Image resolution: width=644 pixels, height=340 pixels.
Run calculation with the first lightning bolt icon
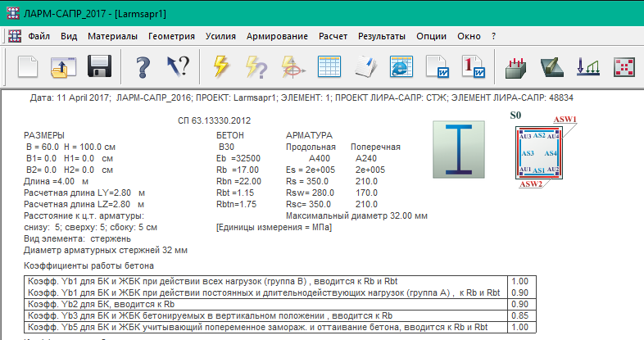pyautogui.click(x=221, y=67)
